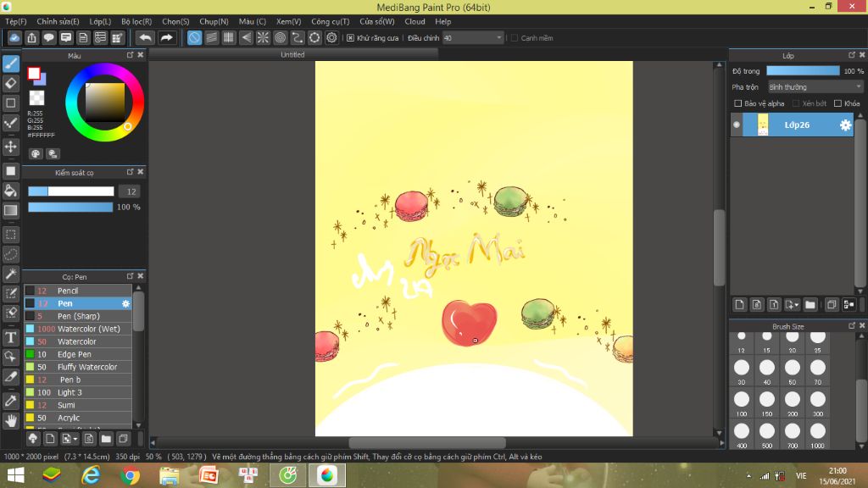Screen dimensions: 868x488
Task: Adjust the Độ trong layer opacity slider
Action: click(x=803, y=71)
